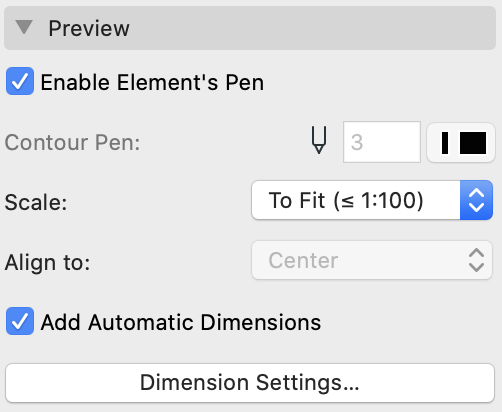Click the Enable Element's Pen label text
Screen dimensions: 502x412
point(152,82)
